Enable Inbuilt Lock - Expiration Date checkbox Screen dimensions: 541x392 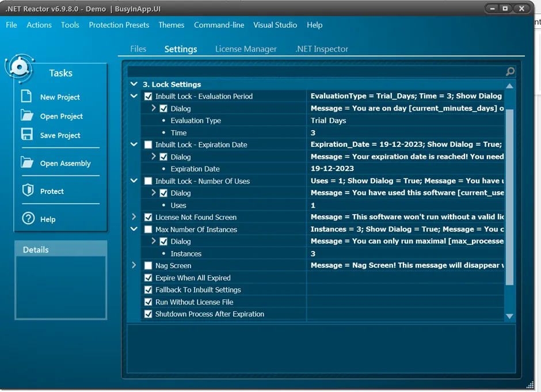[148, 144]
